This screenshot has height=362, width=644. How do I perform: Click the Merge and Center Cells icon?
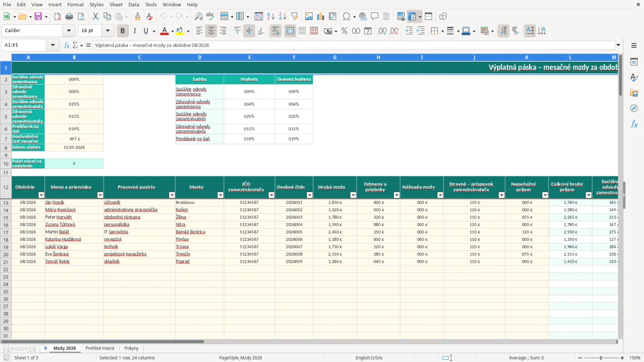(290, 31)
